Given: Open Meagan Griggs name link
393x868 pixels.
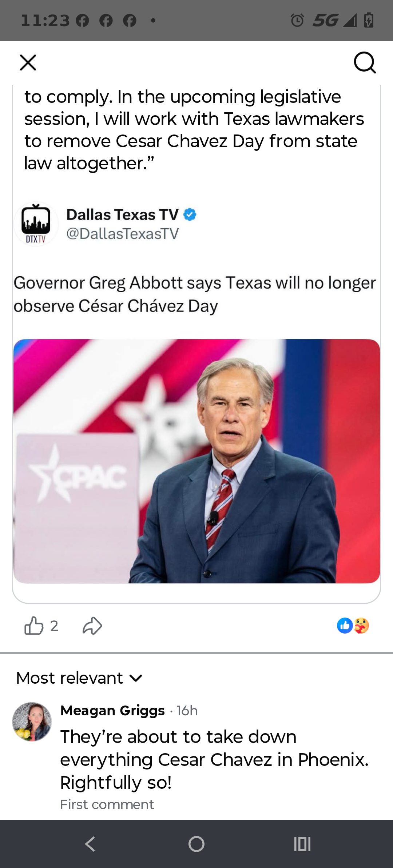Looking at the screenshot, I should point(112,710).
